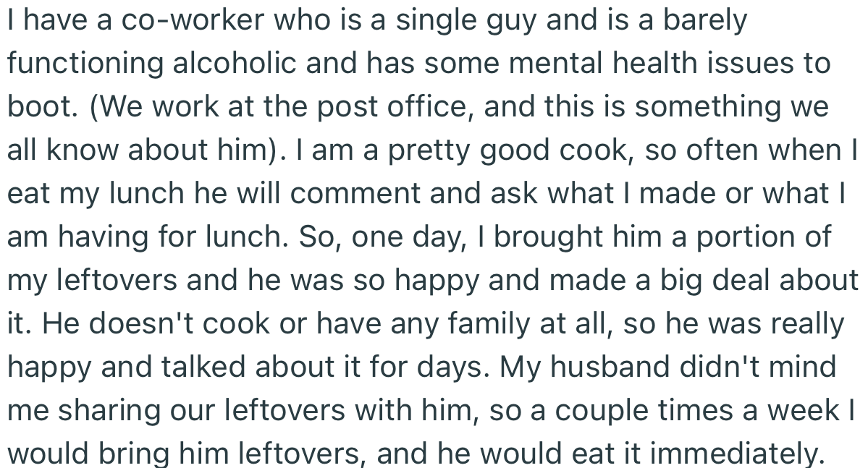The width and height of the screenshot is (868, 468).
Task: Click the word "boot"
Action: coord(41,107)
